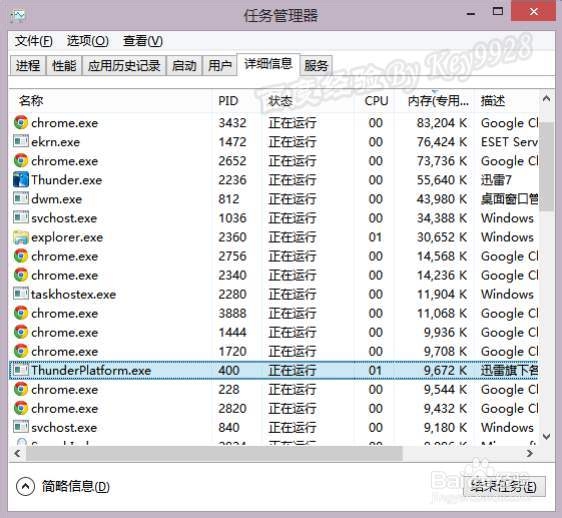Viewport: 562px width, 518px height.
Task: Switch to the 服务 tab
Action: (x=316, y=66)
